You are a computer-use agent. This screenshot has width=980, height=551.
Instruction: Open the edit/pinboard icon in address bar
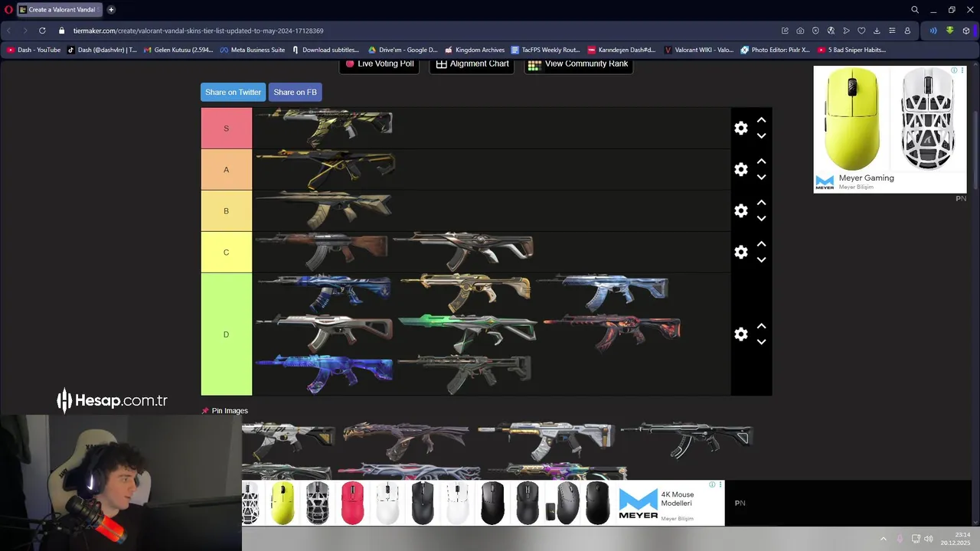point(785,31)
